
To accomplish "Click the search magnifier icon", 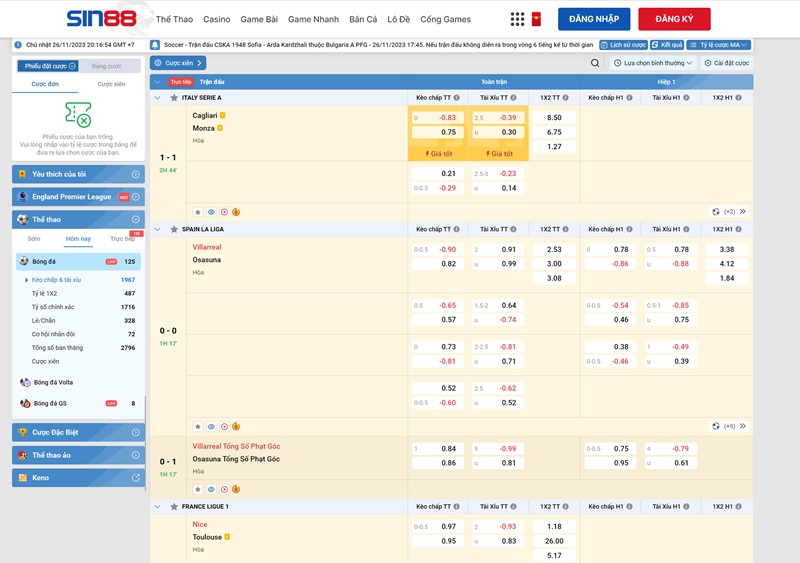I will pos(595,63).
